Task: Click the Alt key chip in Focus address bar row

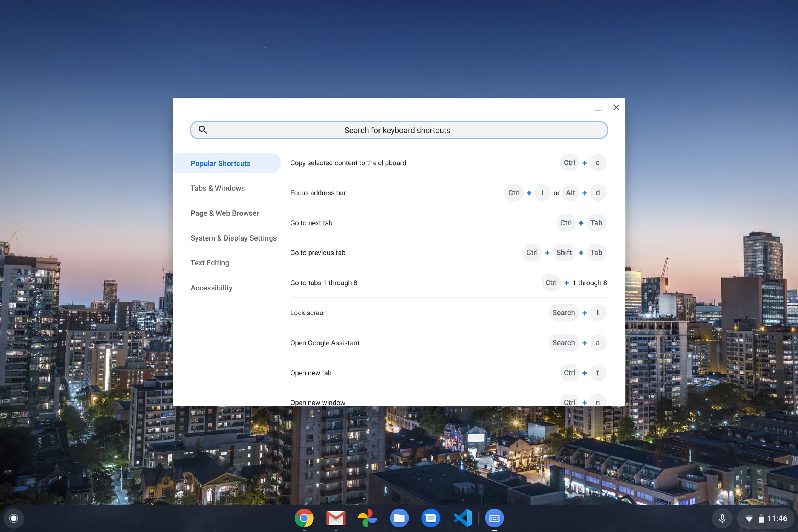Action: (570, 193)
